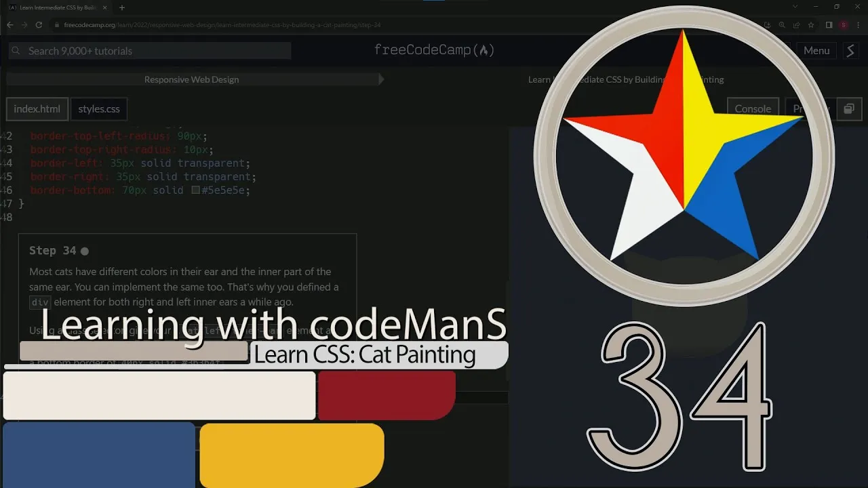Open Chrome's three-dot menu
This screenshot has width=868, height=488.
pyautogui.click(x=859, y=25)
